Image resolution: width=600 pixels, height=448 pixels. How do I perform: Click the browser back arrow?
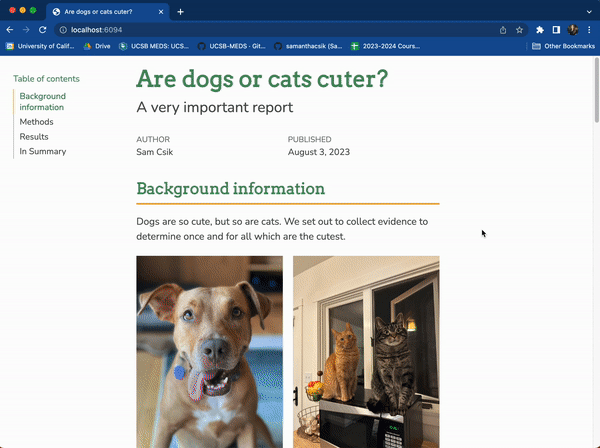click(x=10, y=30)
